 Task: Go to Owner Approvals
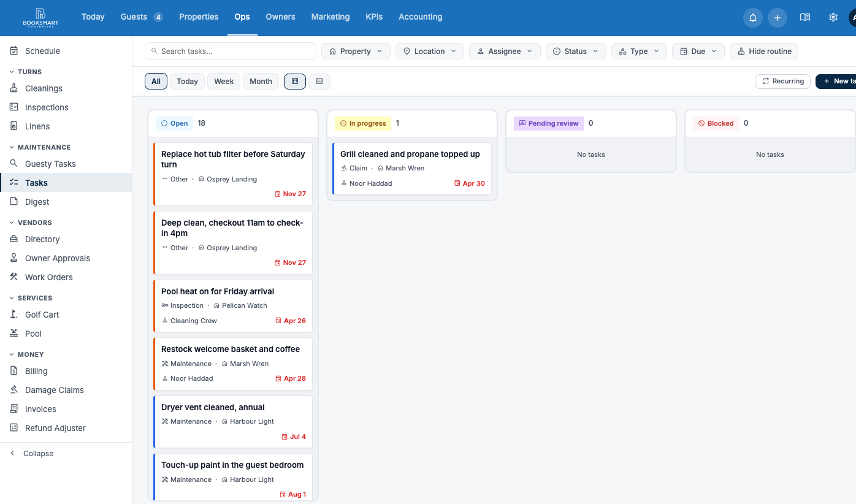pyautogui.click(x=66, y=258)
